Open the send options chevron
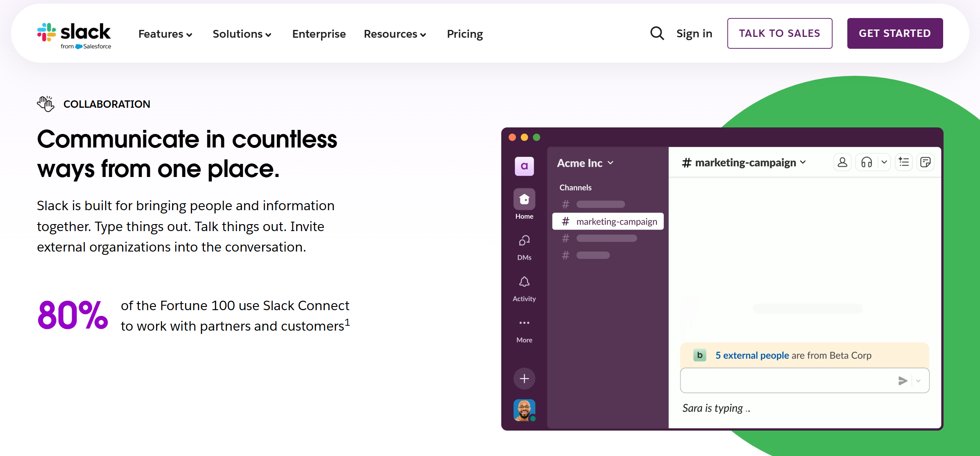Screen dimensions: 980x456 [x=919, y=381]
